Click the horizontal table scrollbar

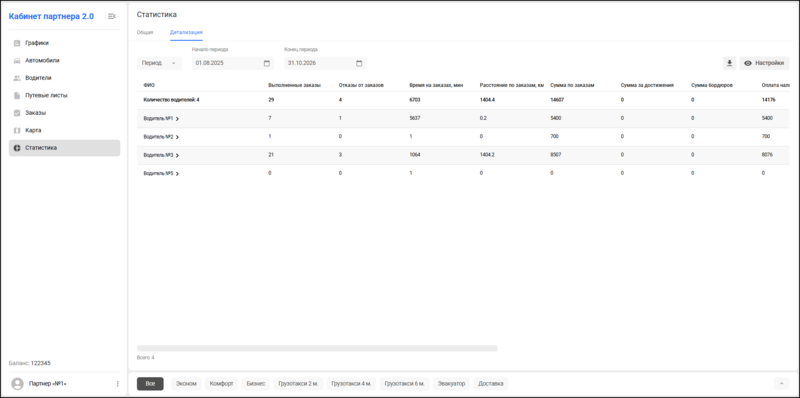point(317,348)
